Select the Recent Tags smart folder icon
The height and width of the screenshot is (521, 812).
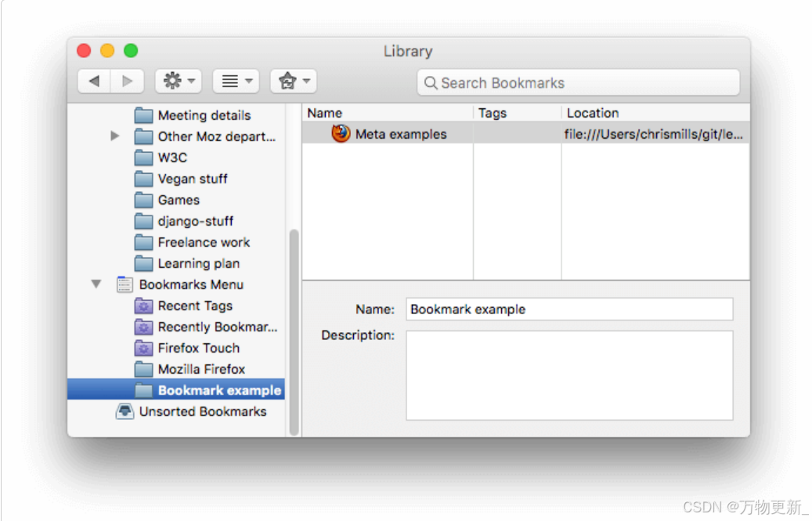(x=143, y=306)
